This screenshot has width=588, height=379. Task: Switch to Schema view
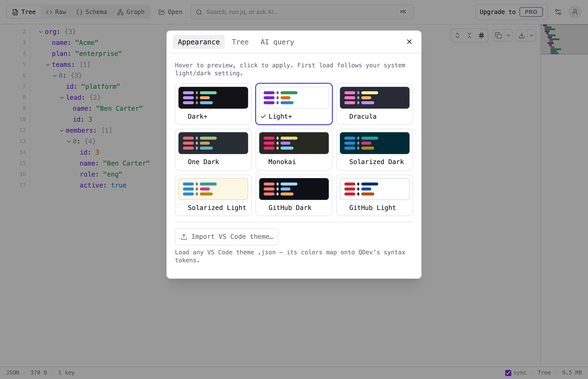point(91,12)
